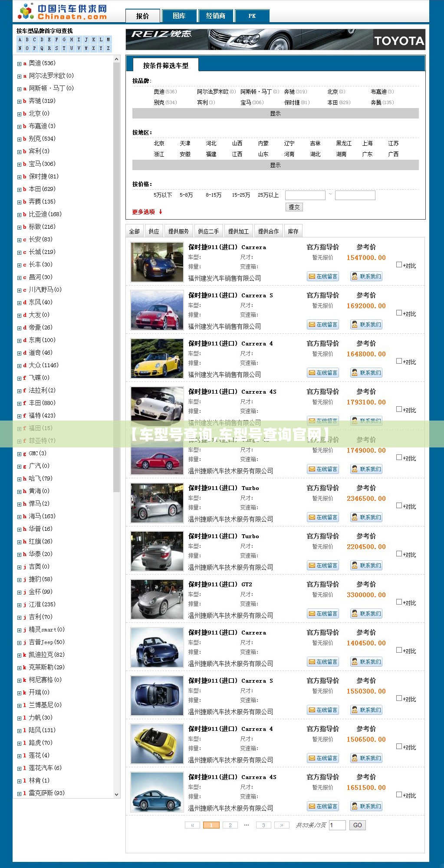
Task: Switch to the 库存 listing tab
Action: (x=293, y=231)
